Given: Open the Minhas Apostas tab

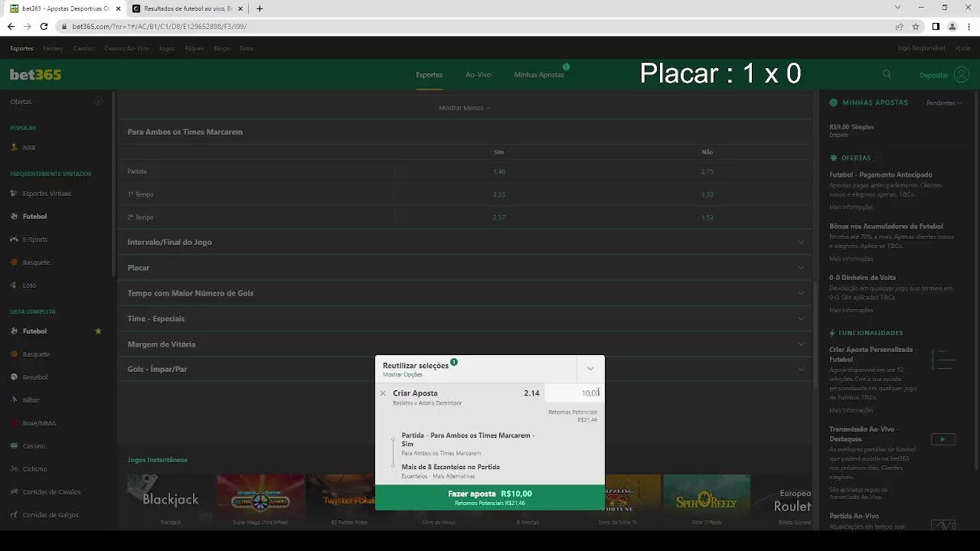Looking at the screenshot, I should pos(539,75).
